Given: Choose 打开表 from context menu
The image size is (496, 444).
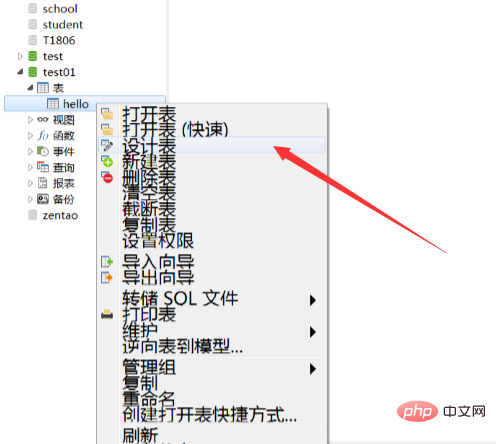Looking at the screenshot, I should click(212, 114).
